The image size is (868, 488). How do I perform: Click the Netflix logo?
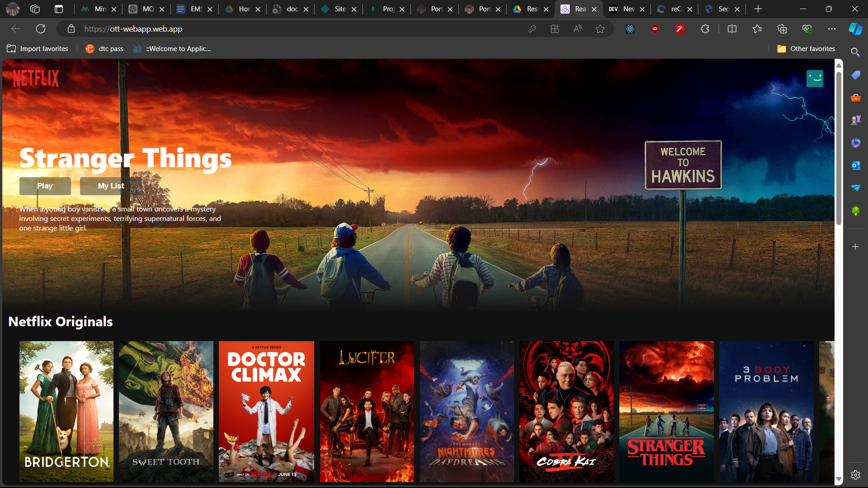click(x=36, y=79)
